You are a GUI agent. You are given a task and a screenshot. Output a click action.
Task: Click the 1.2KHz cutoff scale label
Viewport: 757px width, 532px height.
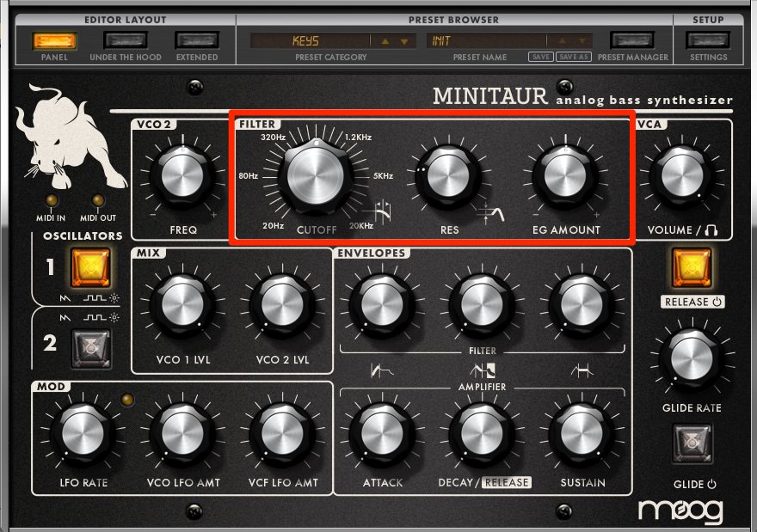pos(358,137)
